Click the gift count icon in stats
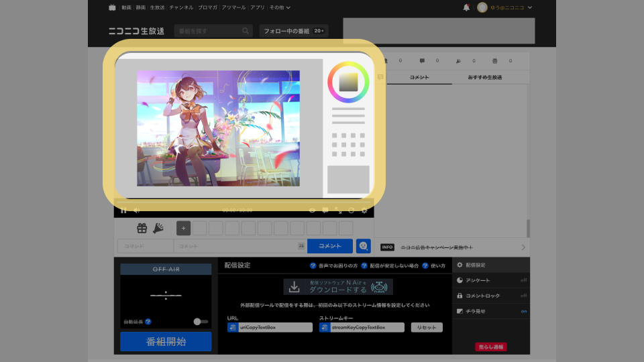 (x=495, y=61)
